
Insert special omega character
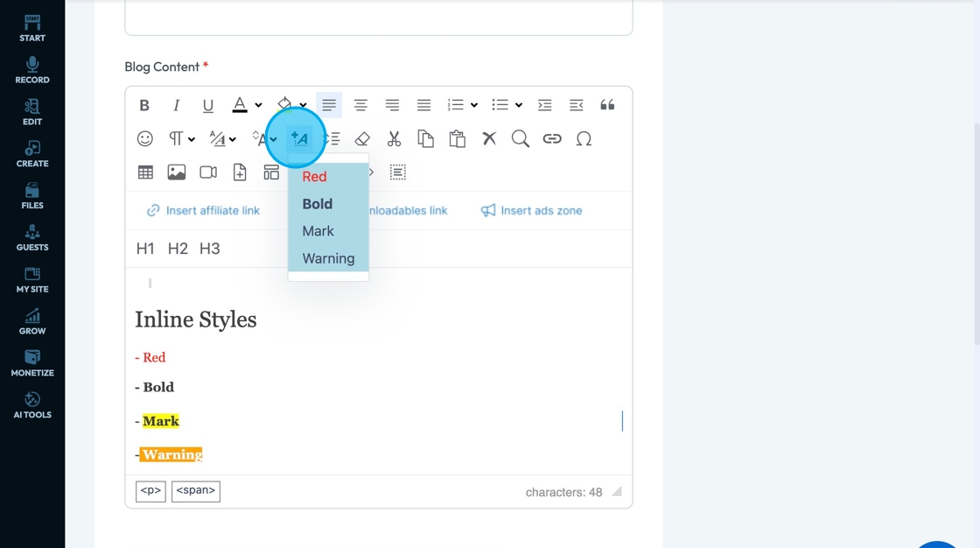point(584,139)
